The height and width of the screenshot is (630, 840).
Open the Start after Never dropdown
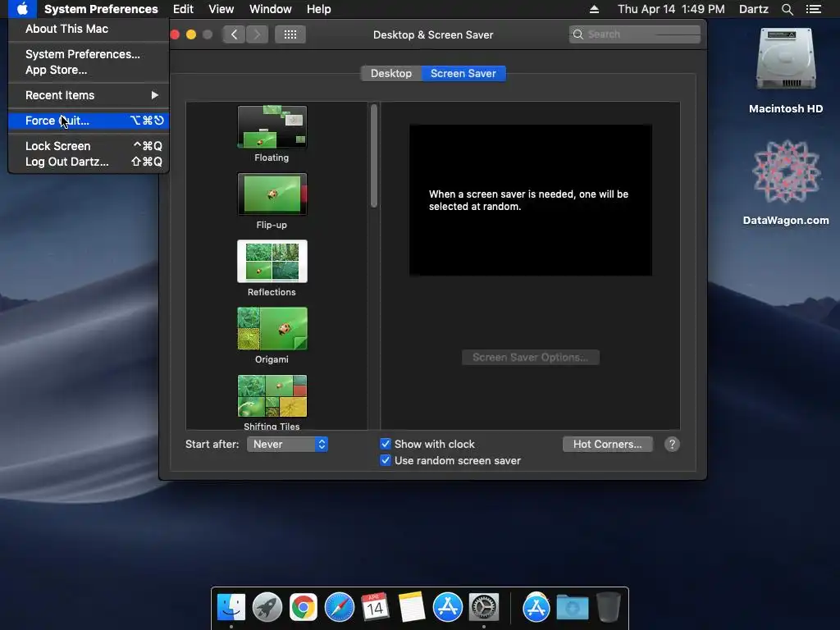pyautogui.click(x=287, y=444)
